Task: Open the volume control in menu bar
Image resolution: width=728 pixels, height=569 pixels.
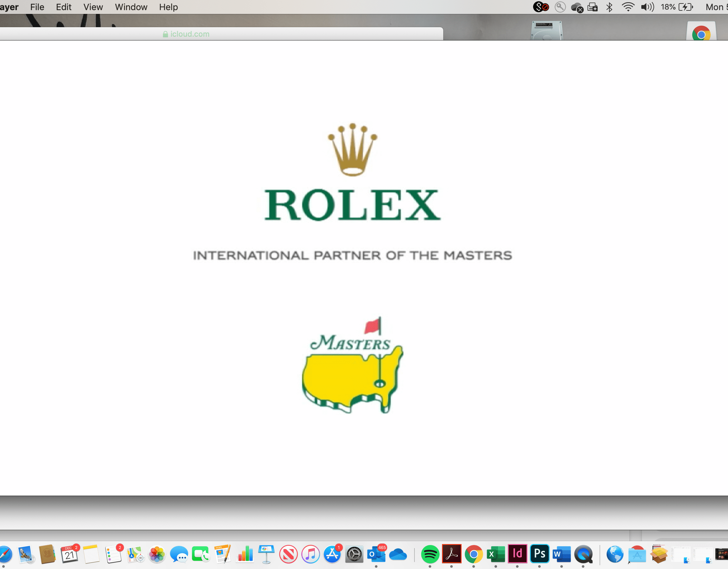Action: pos(647,7)
